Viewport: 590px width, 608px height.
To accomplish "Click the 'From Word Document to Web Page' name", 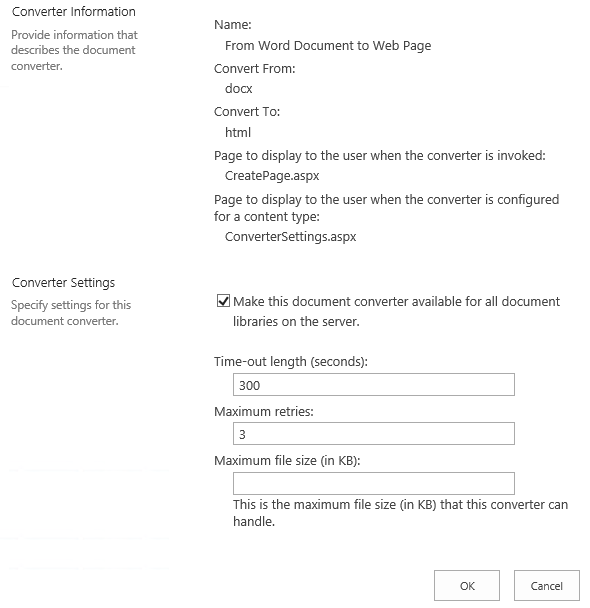I will click(x=328, y=45).
